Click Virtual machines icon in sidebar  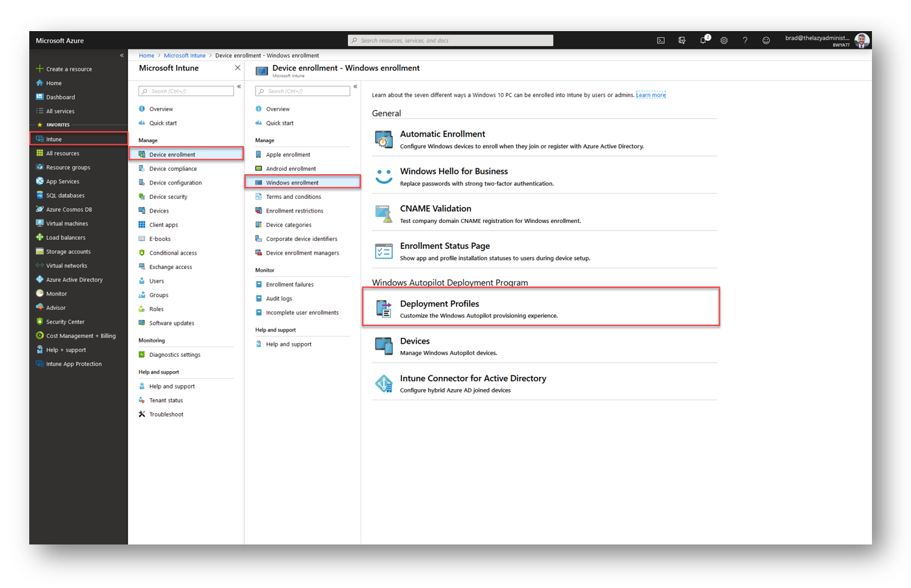click(x=40, y=224)
